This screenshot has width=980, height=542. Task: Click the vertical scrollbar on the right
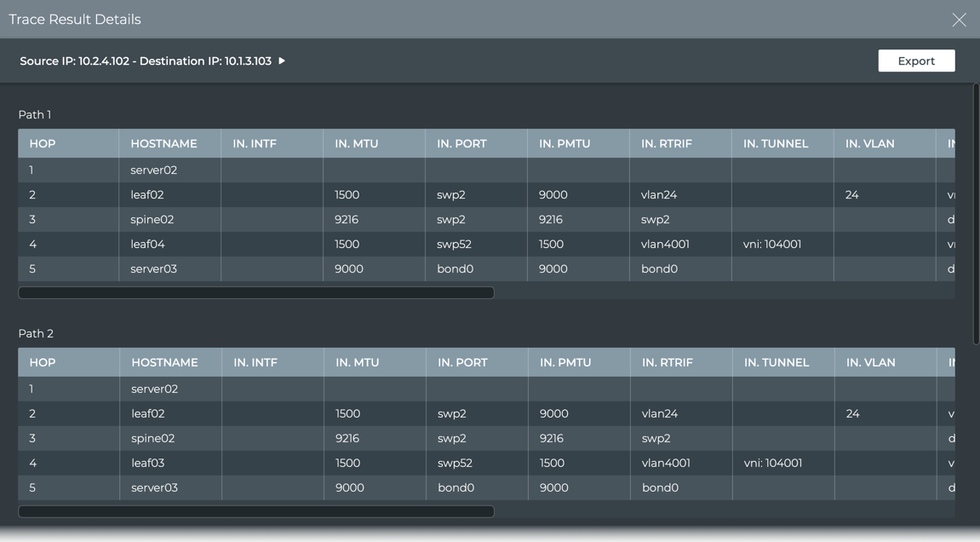pyautogui.click(x=976, y=213)
